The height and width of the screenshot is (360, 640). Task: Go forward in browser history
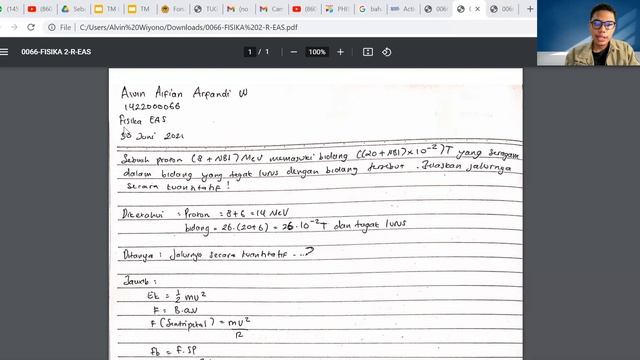click(x=14, y=27)
